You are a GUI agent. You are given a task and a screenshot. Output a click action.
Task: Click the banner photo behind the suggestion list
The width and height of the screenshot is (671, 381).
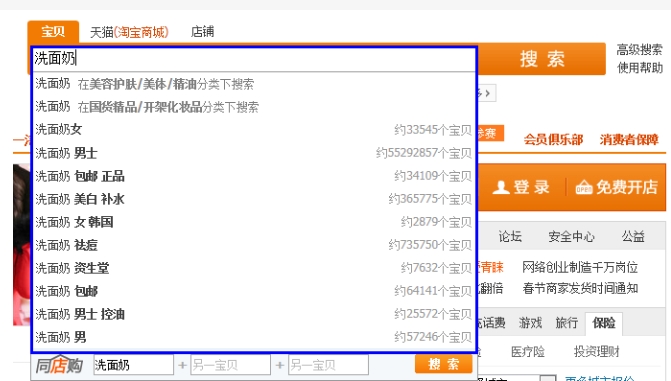click(21, 244)
